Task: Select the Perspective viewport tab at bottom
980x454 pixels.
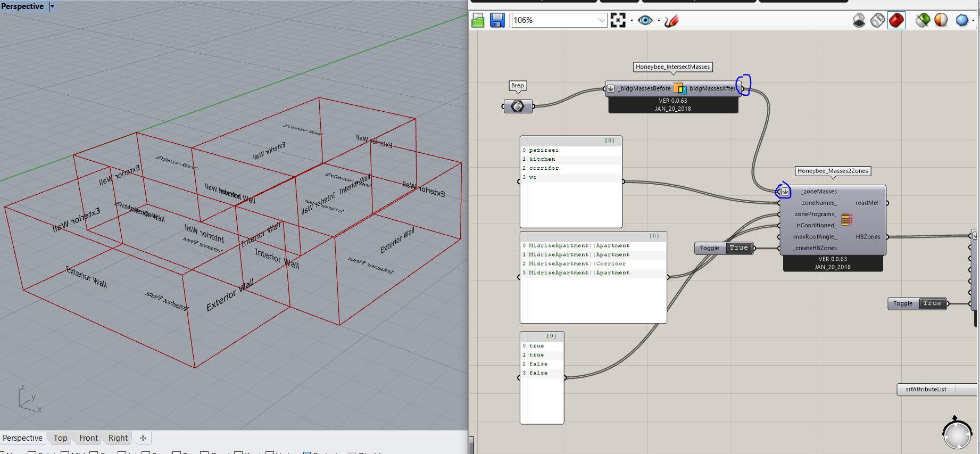Action: coord(22,438)
